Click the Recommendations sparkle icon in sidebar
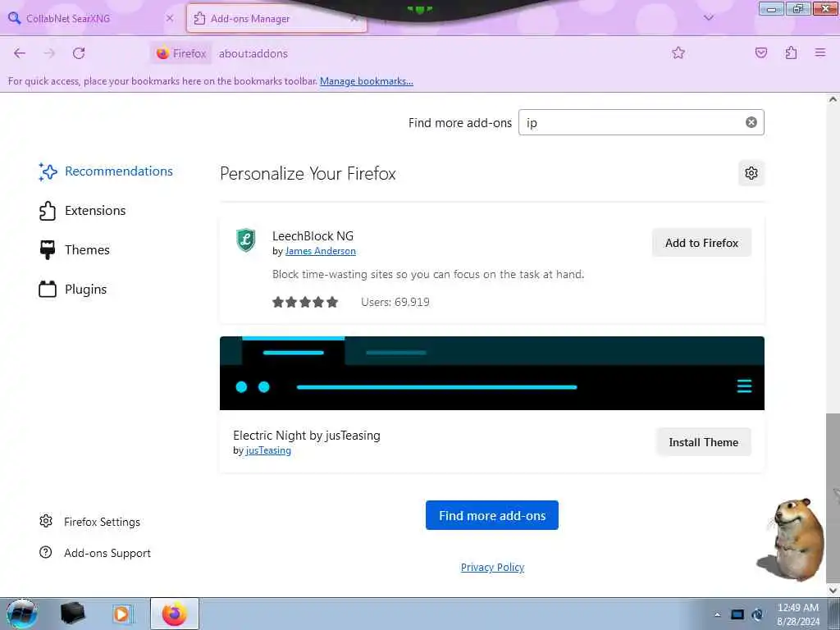 [48, 171]
